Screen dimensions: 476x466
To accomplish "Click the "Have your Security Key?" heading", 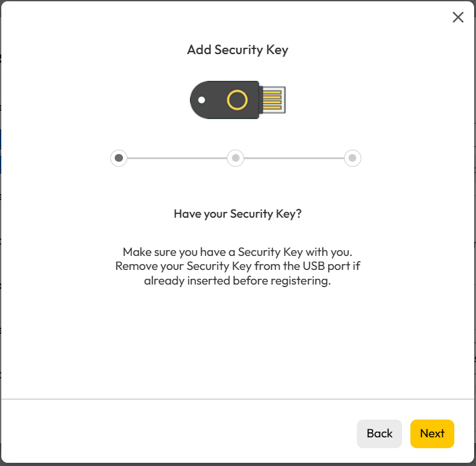I will coord(238,214).
